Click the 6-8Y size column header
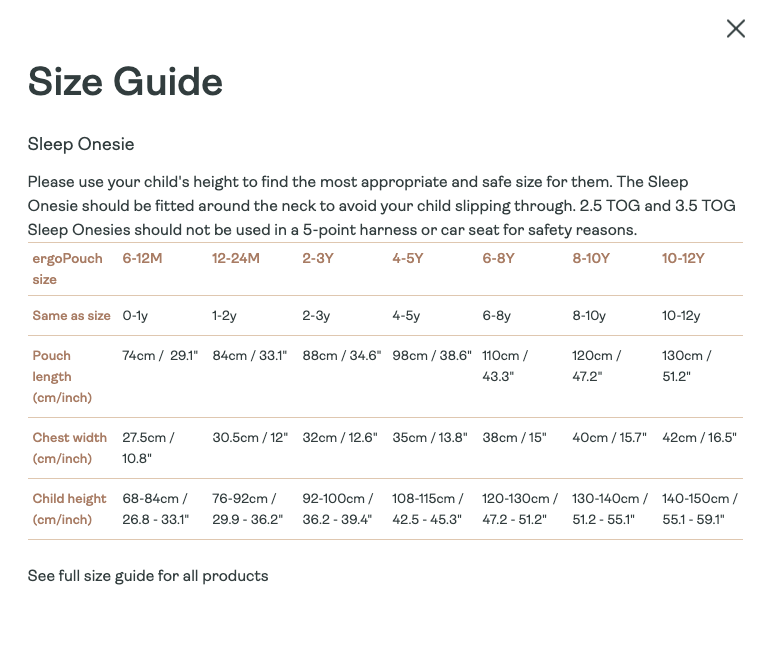 click(498, 258)
